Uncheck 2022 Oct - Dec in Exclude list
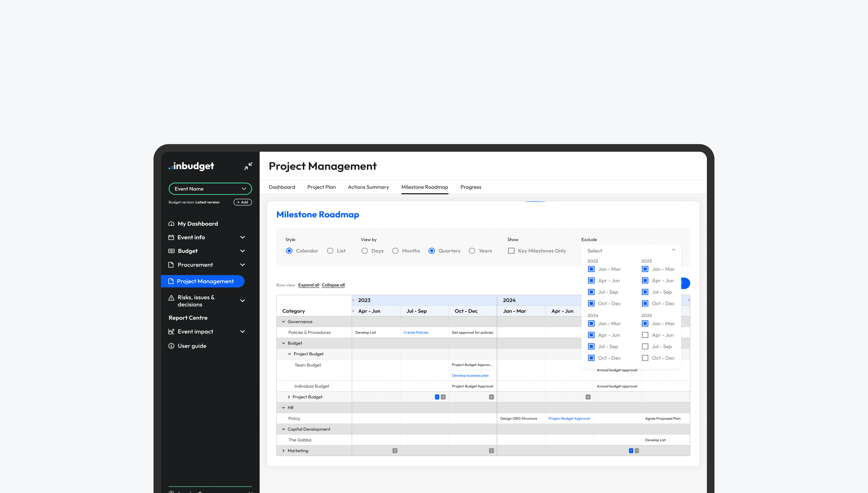 (x=591, y=304)
